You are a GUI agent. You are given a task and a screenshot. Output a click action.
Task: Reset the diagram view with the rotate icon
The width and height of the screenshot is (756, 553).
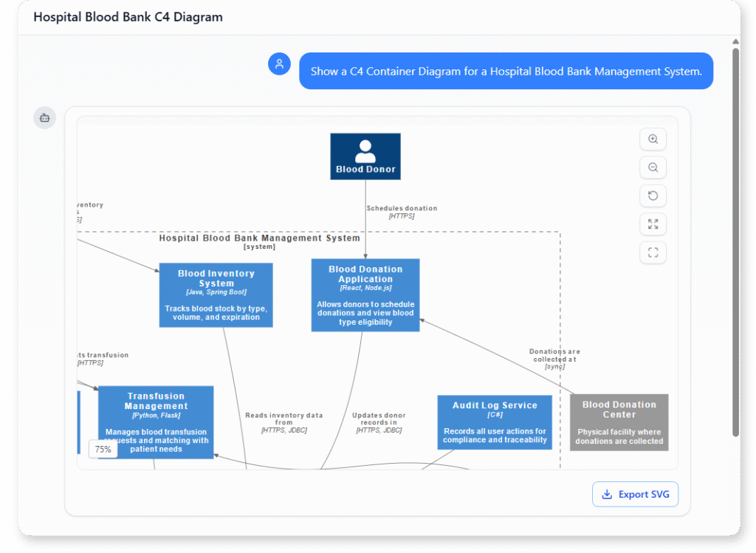click(x=653, y=196)
